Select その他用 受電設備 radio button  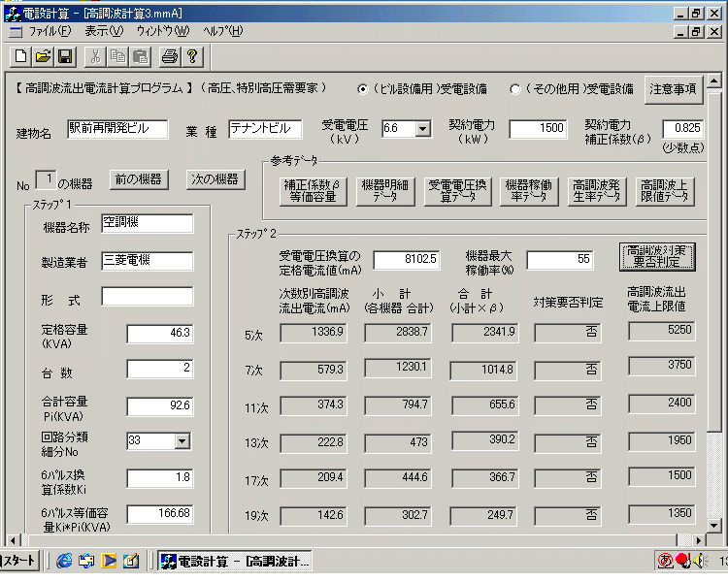(x=515, y=89)
